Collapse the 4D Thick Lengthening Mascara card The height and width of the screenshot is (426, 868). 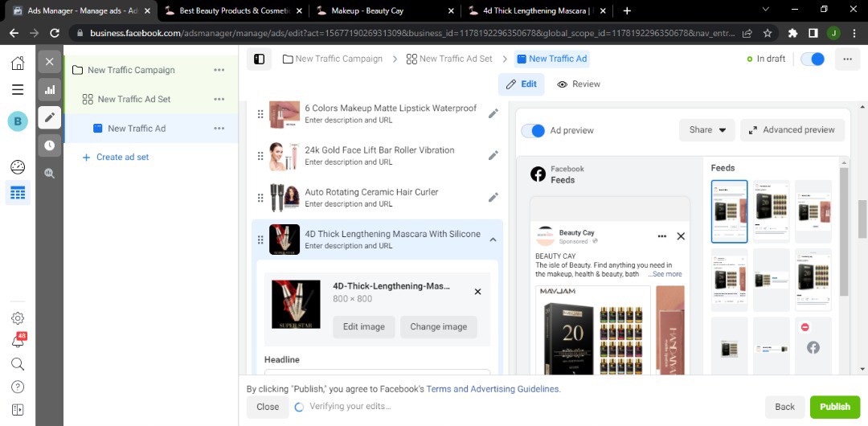(x=493, y=240)
